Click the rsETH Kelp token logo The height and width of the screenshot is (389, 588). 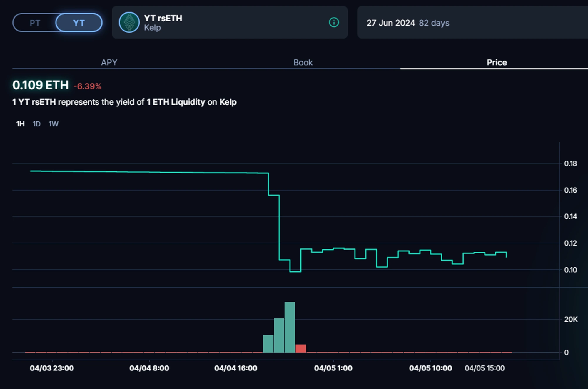click(x=129, y=22)
